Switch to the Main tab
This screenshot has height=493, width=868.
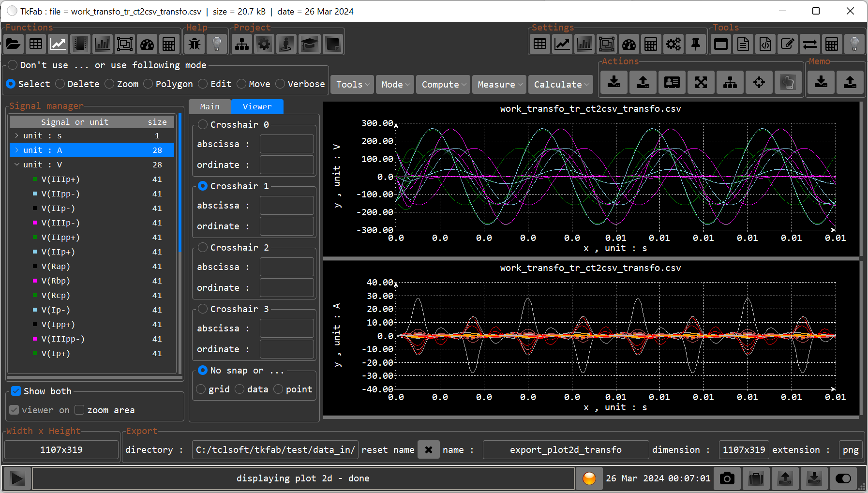[210, 106]
